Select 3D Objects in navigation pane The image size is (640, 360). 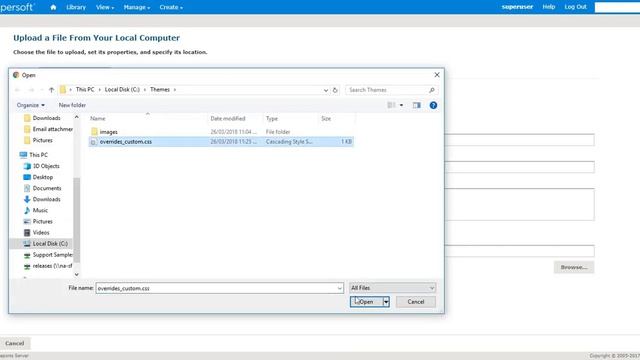42,166
